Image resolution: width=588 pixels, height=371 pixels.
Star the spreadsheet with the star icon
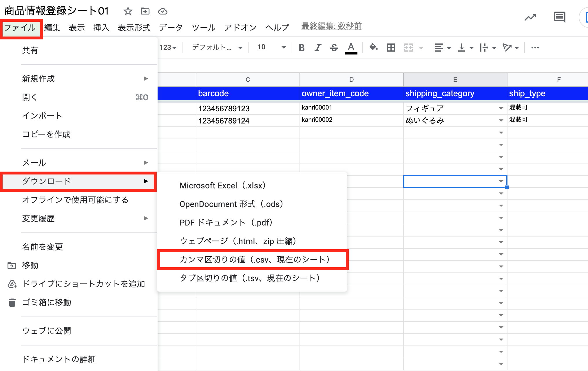click(x=128, y=11)
